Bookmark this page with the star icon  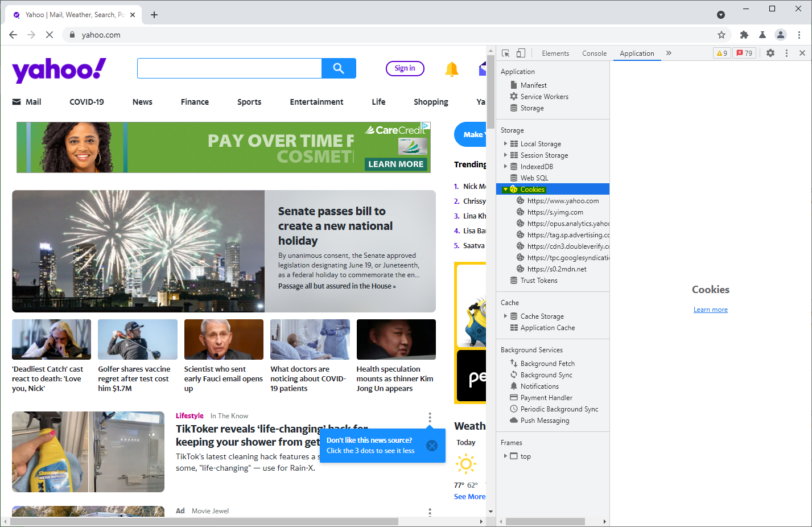point(722,35)
